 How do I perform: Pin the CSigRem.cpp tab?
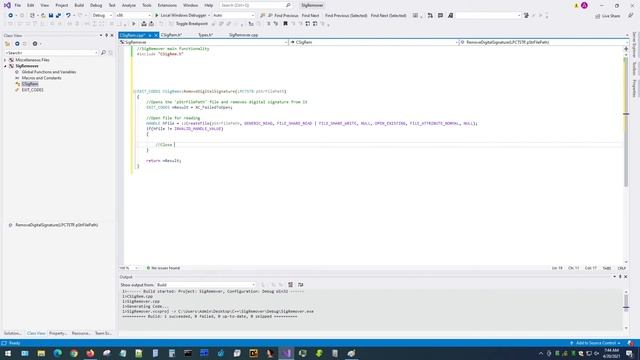tap(150, 36)
